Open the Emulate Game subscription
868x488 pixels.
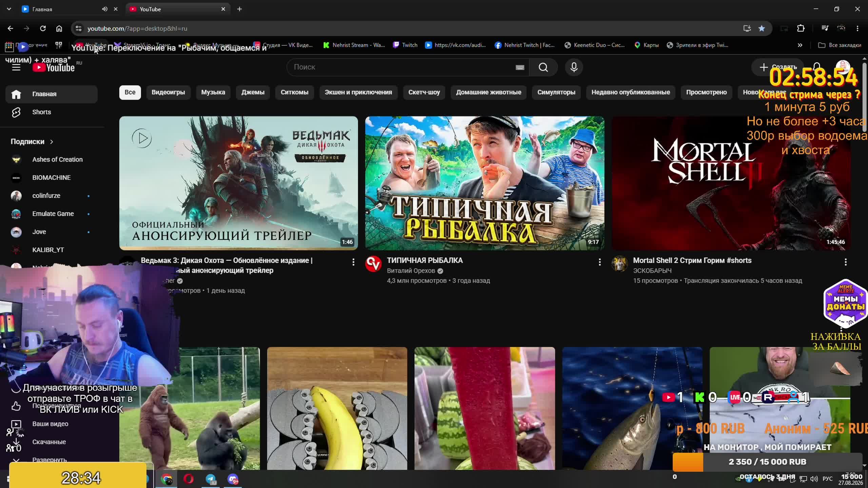52,214
